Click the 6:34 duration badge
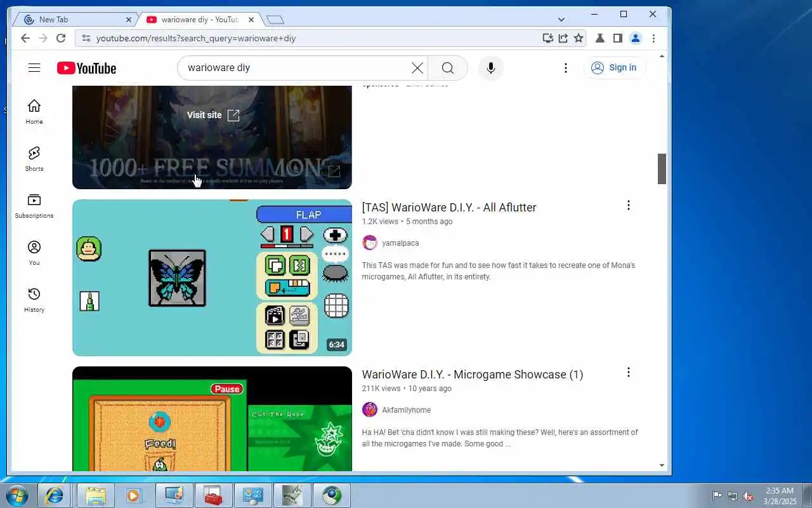 coord(336,345)
